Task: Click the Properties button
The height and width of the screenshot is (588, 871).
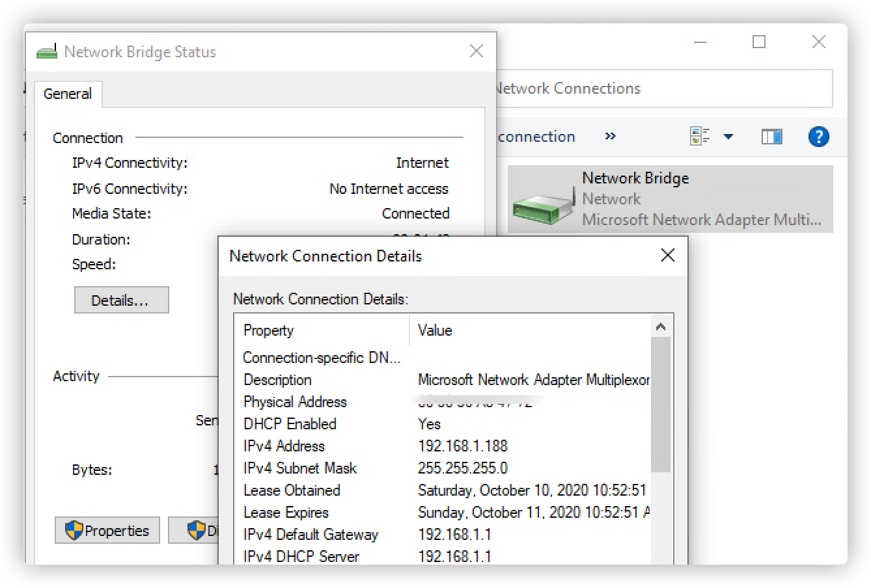Action: [107, 531]
